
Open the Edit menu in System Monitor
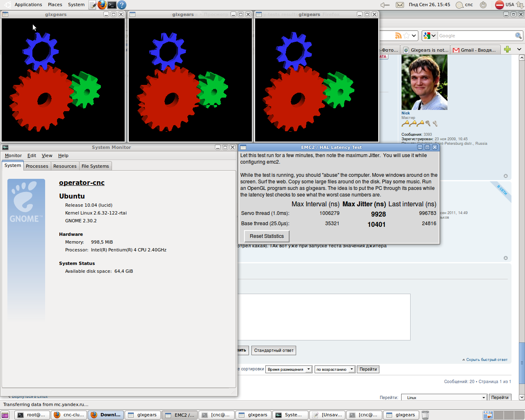pyautogui.click(x=32, y=155)
